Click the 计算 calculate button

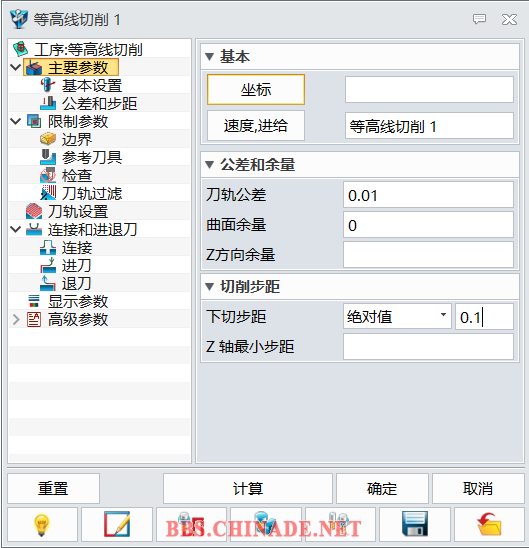(x=248, y=488)
